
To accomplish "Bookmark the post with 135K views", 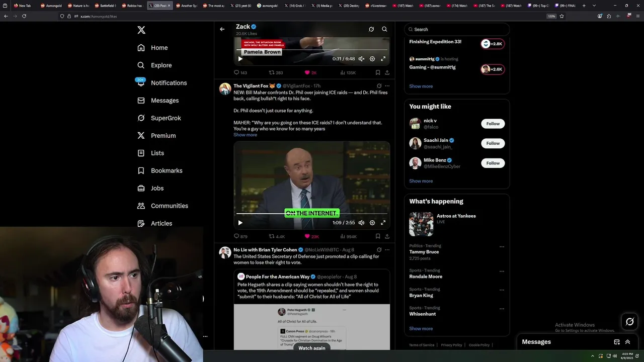I will tap(378, 72).
